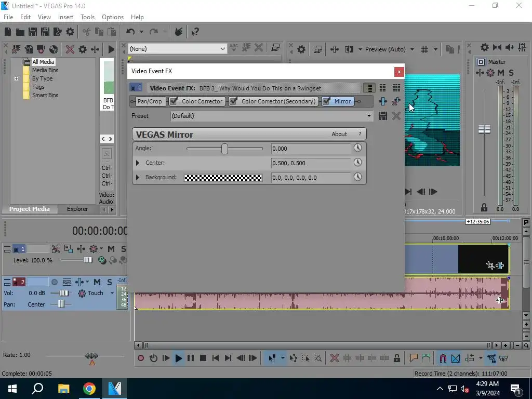Screen dimensions: 532x399
Task: Close the Video Event FX dialog
Action: (x=399, y=72)
